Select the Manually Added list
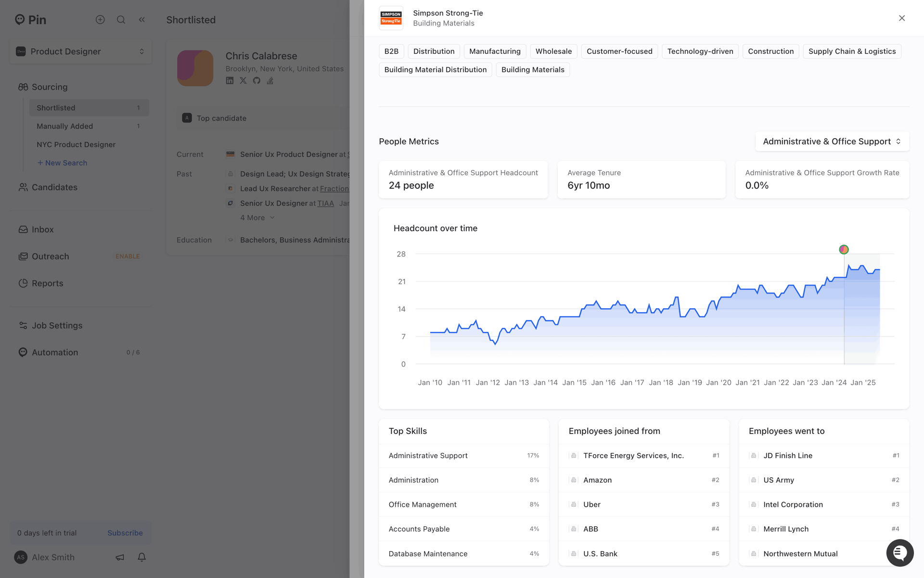 (89, 126)
